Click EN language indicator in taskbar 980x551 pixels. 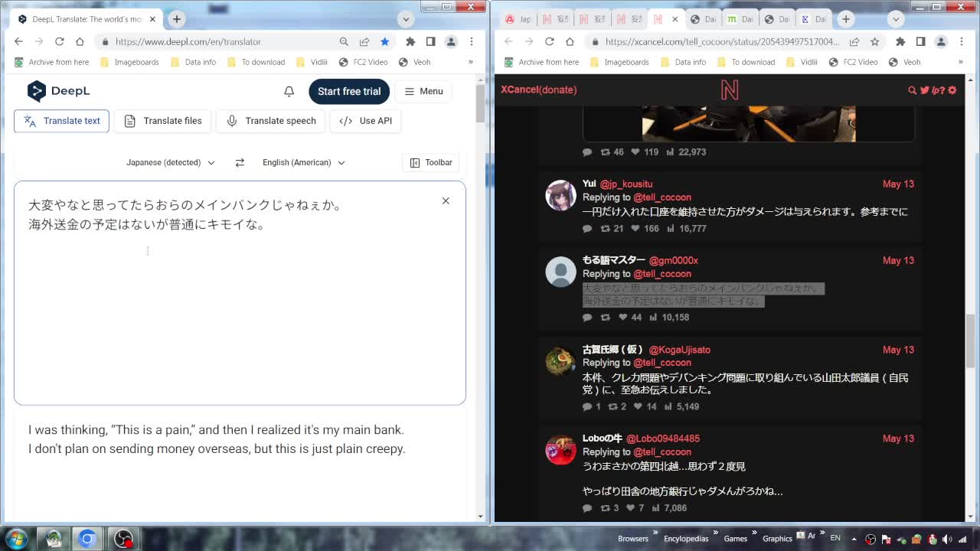point(835,539)
